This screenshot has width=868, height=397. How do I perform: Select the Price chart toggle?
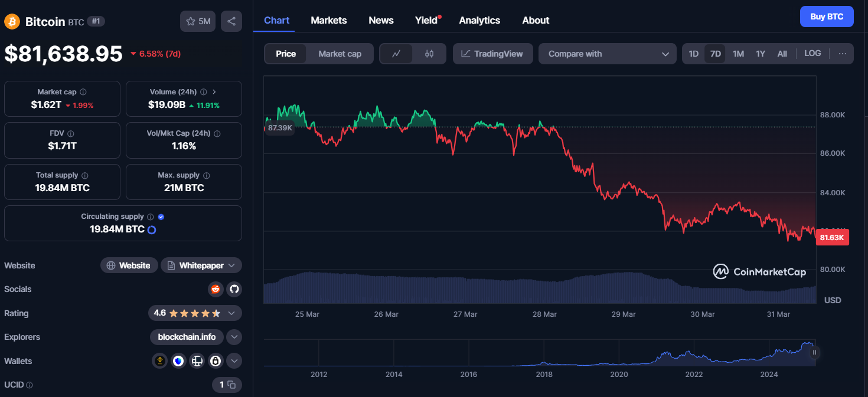pos(286,54)
